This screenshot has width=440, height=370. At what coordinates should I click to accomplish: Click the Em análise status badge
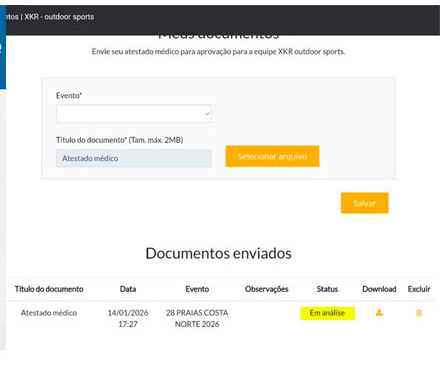327,313
